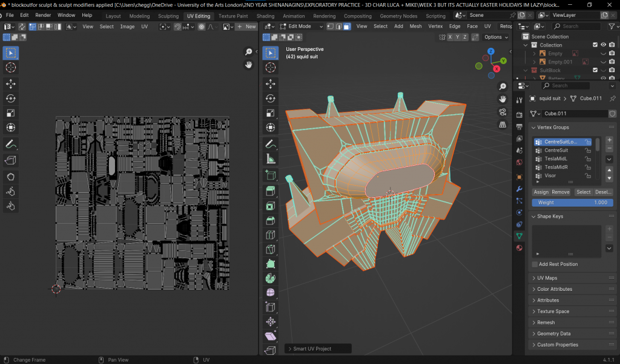Viewport: 620px width, 364px height.
Task: Select the Measure tool
Action: click(x=271, y=159)
